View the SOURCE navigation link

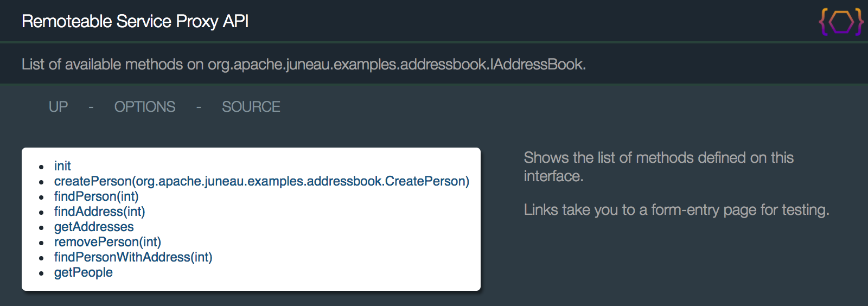coord(251,107)
